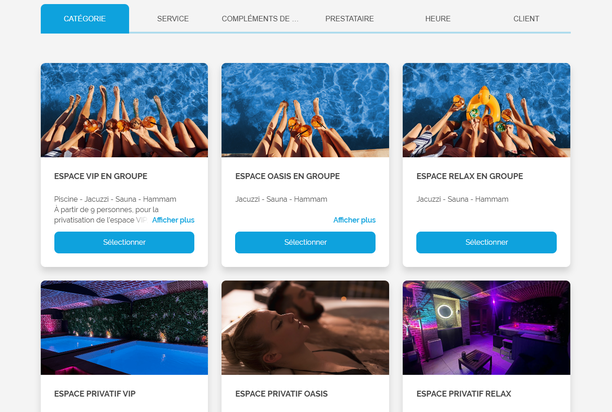Image resolution: width=612 pixels, height=412 pixels.
Task: Select Espace Oasis en Groupe
Action: pos(305,242)
